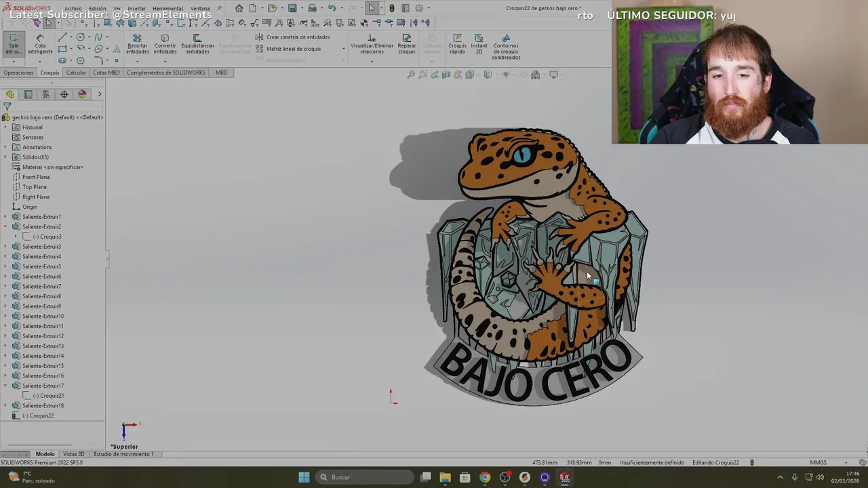Click the Convertir entidades tool

pyautogui.click(x=165, y=44)
